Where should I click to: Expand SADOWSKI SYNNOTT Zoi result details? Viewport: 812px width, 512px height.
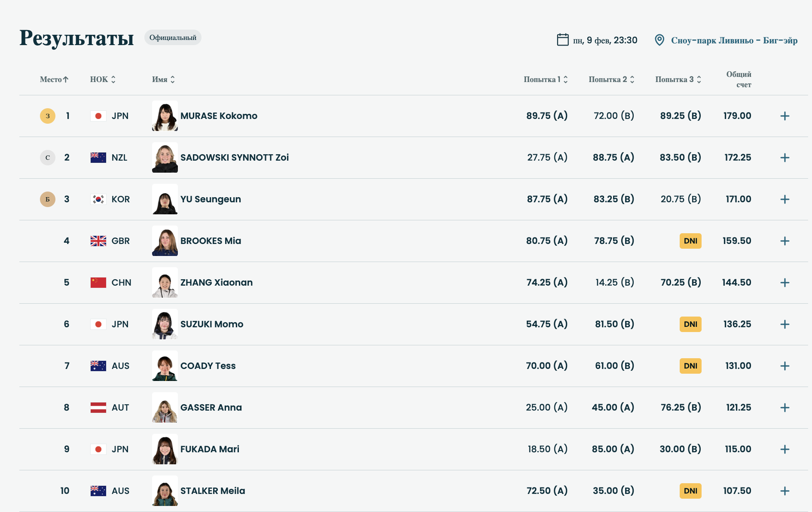(x=785, y=158)
